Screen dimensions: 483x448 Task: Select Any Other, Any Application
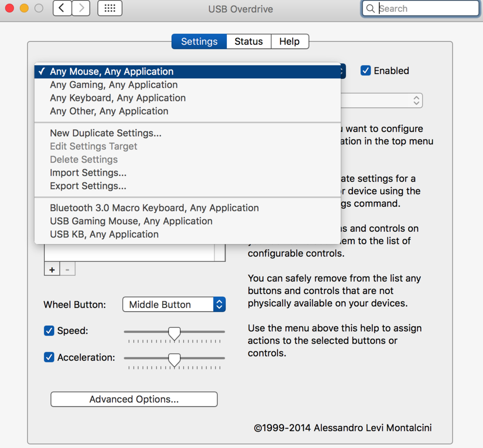tap(188, 111)
